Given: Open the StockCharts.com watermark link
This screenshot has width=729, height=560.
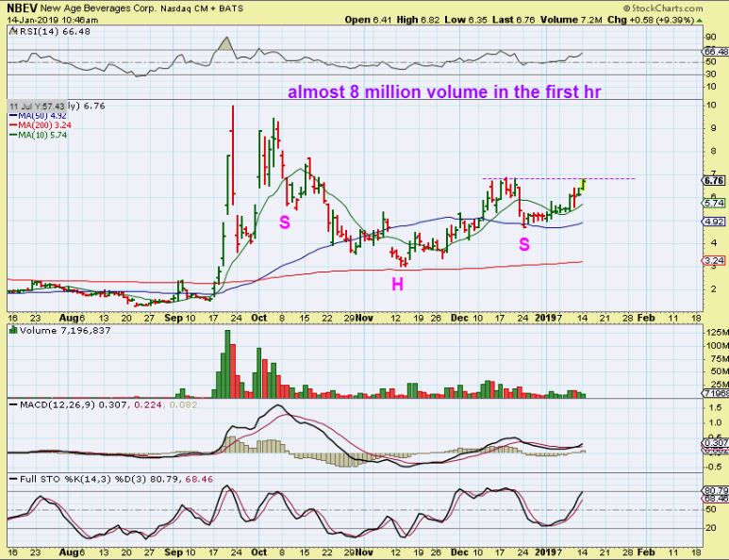Looking at the screenshot, I should pos(663,8).
